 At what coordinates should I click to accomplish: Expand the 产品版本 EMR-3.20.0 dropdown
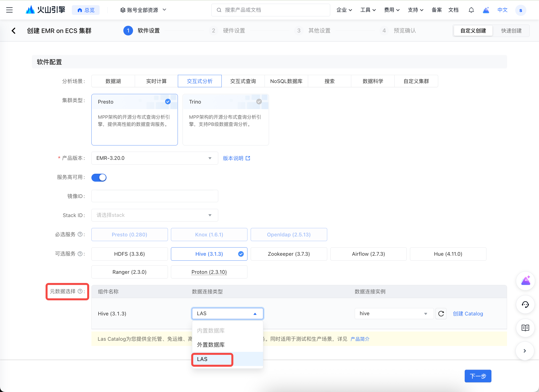coord(155,158)
